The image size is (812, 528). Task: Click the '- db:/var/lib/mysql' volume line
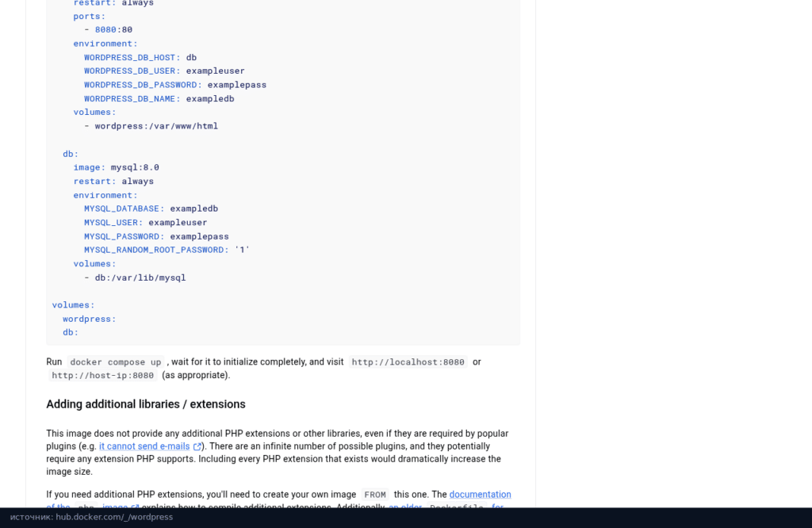(135, 278)
